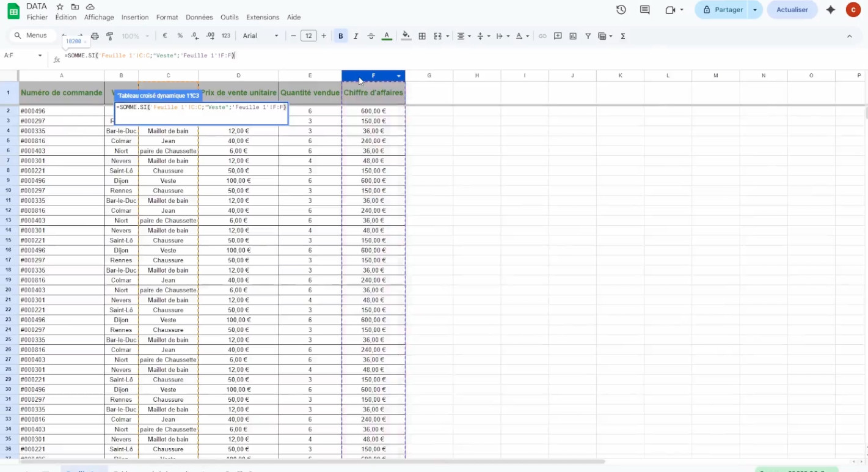Open the Arial font family dropdown

pos(261,36)
